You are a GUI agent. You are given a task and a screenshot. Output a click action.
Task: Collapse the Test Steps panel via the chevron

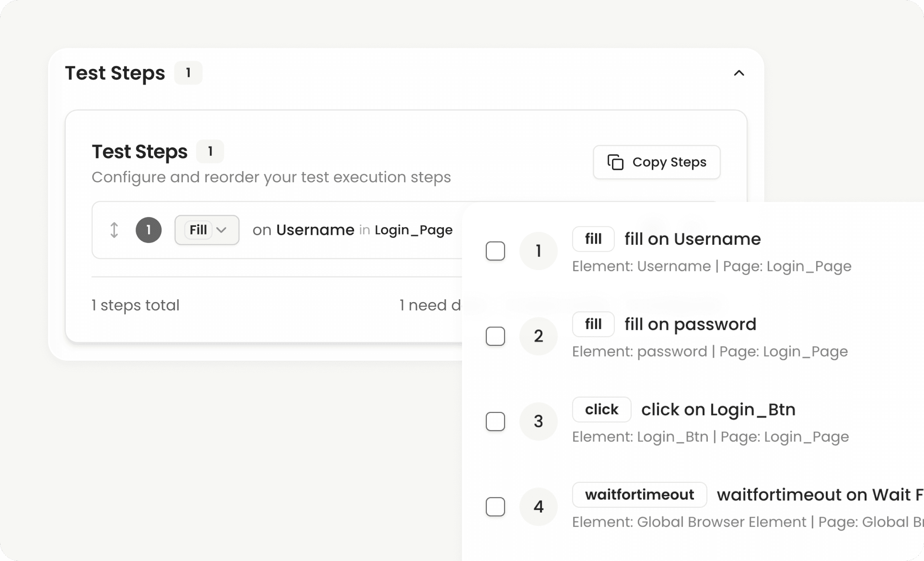pyautogui.click(x=739, y=73)
